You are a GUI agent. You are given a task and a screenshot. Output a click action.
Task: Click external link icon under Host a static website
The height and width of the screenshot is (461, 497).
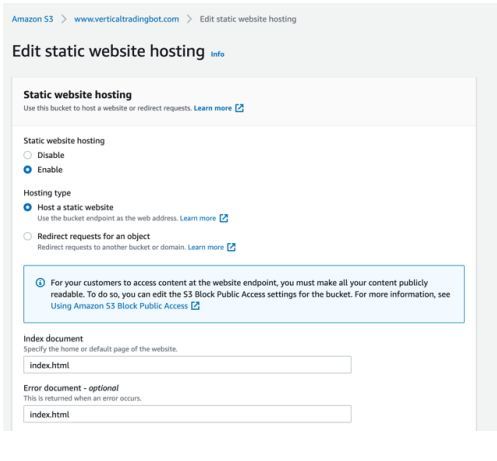tap(224, 218)
